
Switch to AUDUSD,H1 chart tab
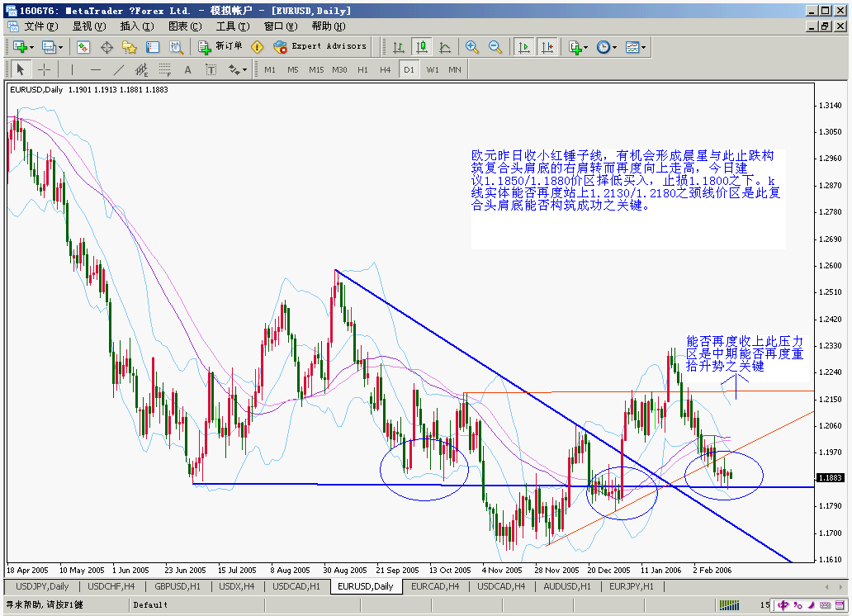[567, 586]
